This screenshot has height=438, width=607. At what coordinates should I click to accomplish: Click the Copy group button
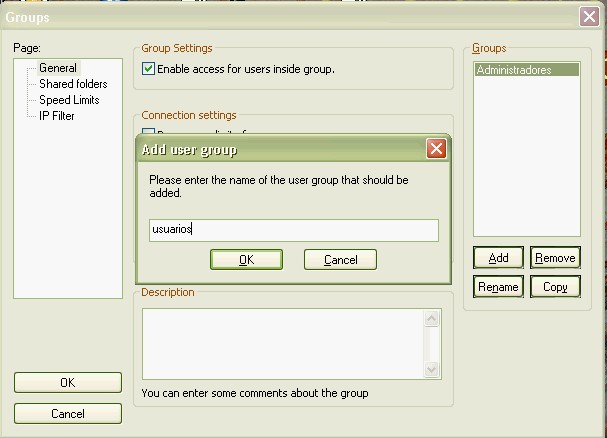click(x=555, y=287)
